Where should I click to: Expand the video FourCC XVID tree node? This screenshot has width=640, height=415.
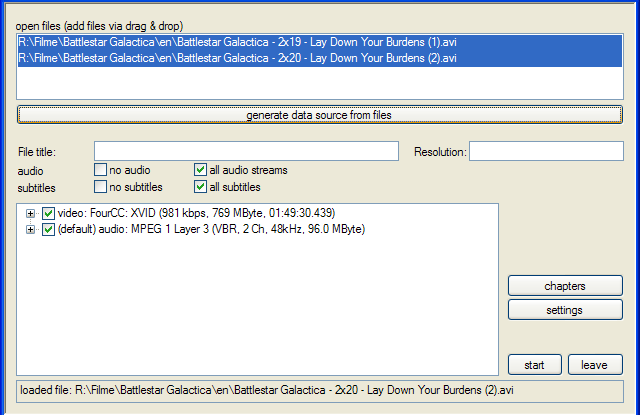point(31,213)
